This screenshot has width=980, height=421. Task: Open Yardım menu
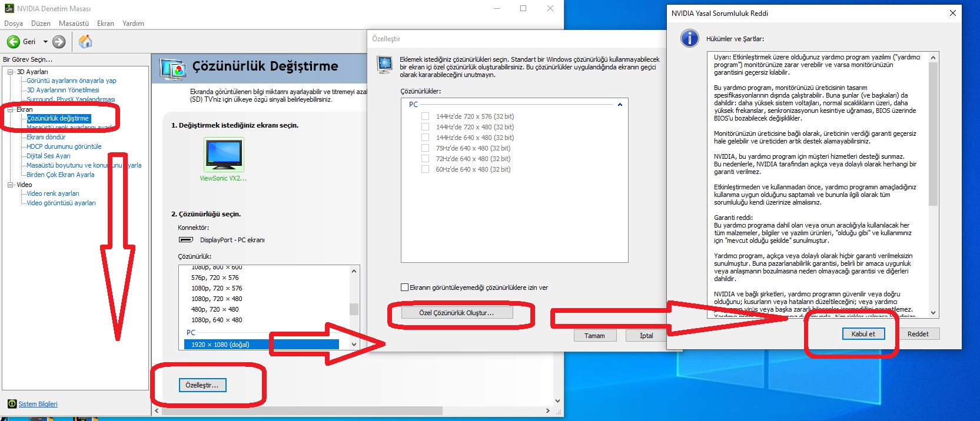pyautogui.click(x=133, y=24)
